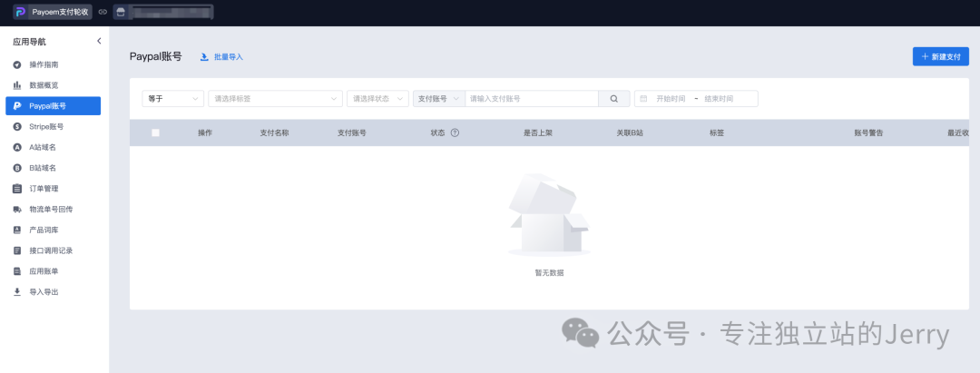The height and width of the screenshot is (373, 980).
Task: Click the 是否上架 column header
Action: coord(538,133)
